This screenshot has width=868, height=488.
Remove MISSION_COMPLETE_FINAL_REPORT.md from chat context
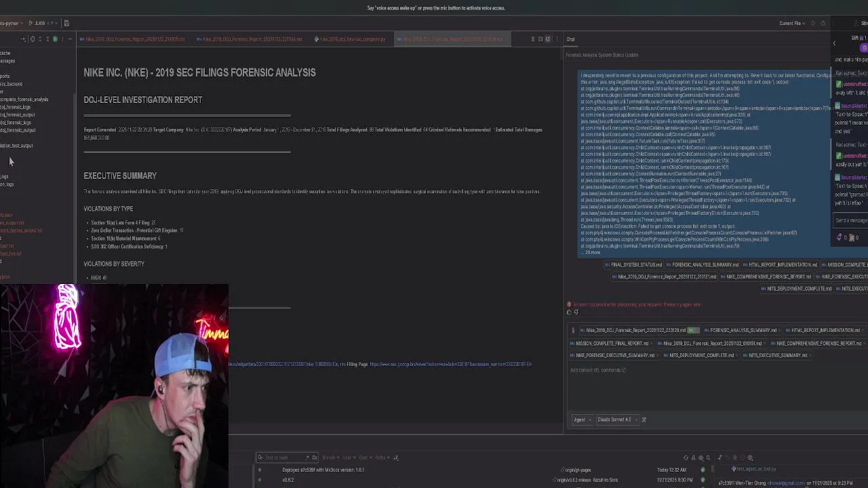point(652,344)
